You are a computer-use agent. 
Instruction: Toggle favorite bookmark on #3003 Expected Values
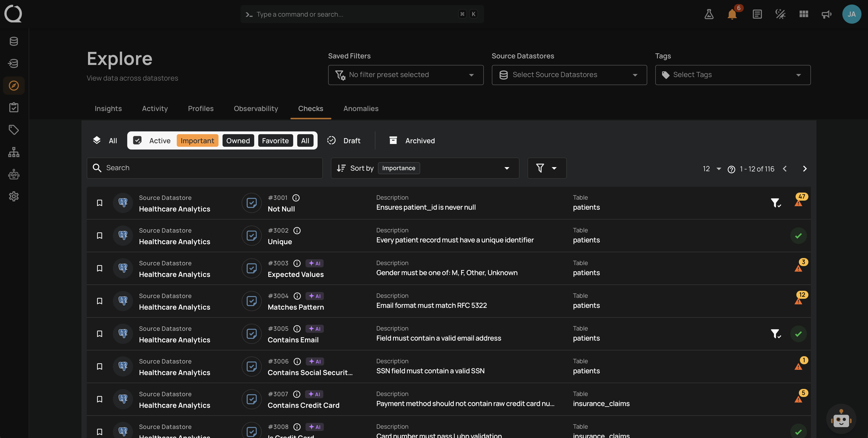99,268
